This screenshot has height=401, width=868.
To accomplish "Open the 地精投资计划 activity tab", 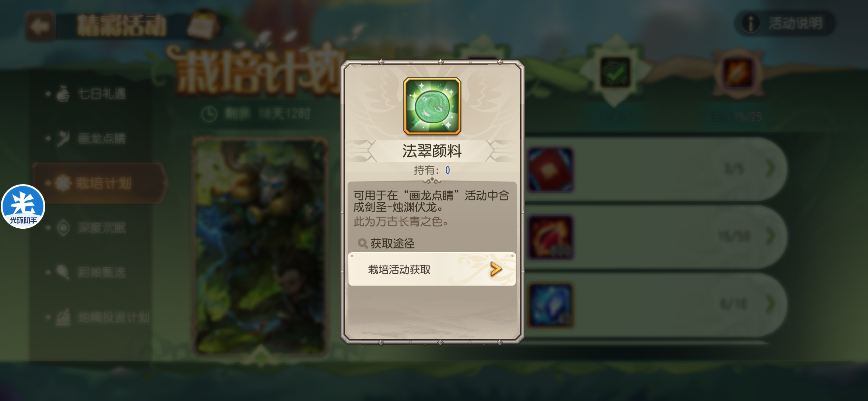I will (98, 317).
